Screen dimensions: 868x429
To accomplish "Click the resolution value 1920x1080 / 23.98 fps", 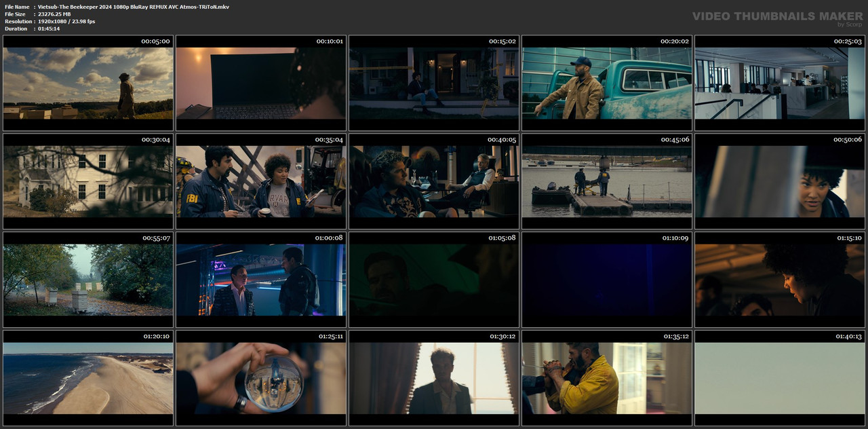I will coord(66,22).
